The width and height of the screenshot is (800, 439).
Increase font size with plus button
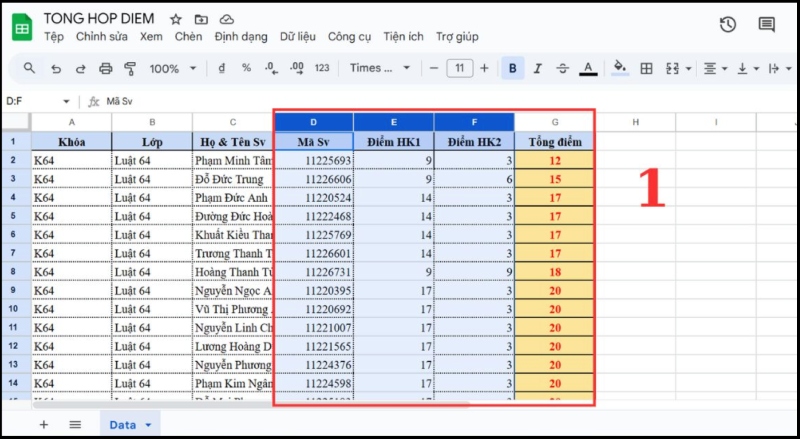[x=484, y=68]
